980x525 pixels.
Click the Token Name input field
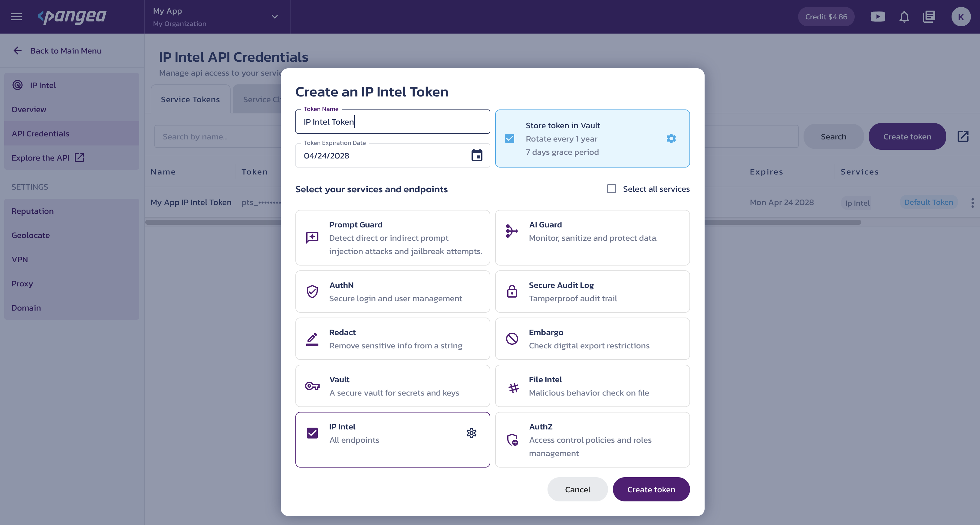392,122
